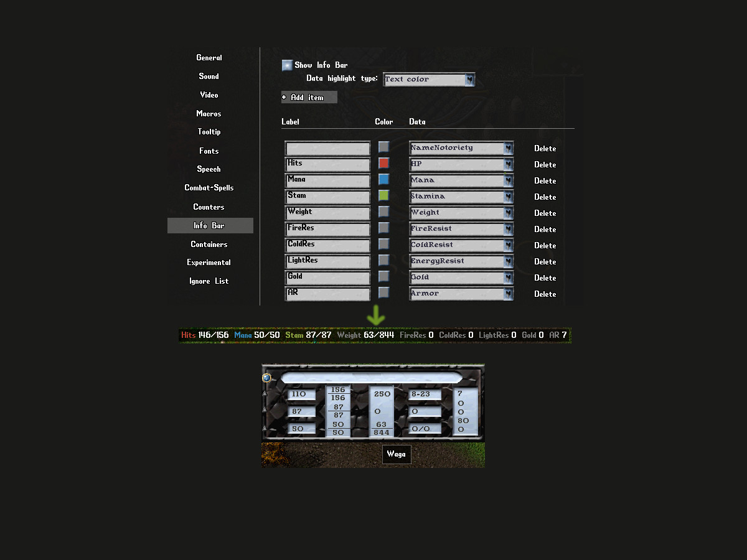
Task: Click the green downward arrow below the options
Action: coord(376,315)
